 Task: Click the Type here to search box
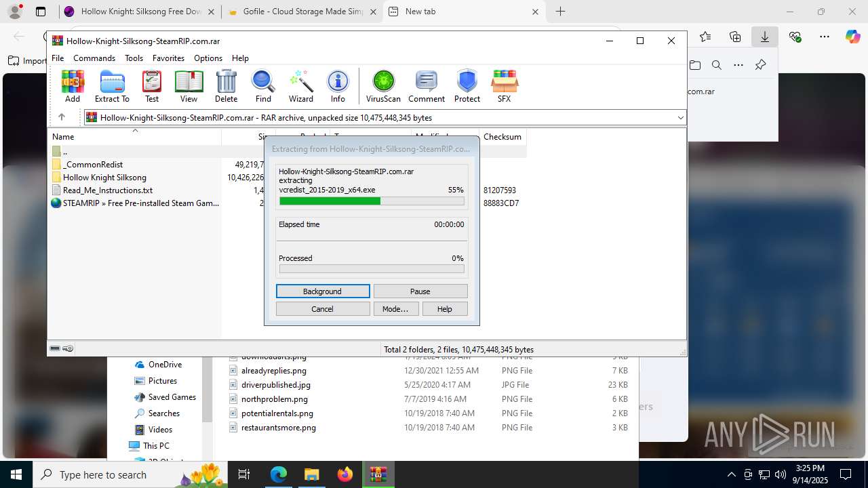(129, 474)
